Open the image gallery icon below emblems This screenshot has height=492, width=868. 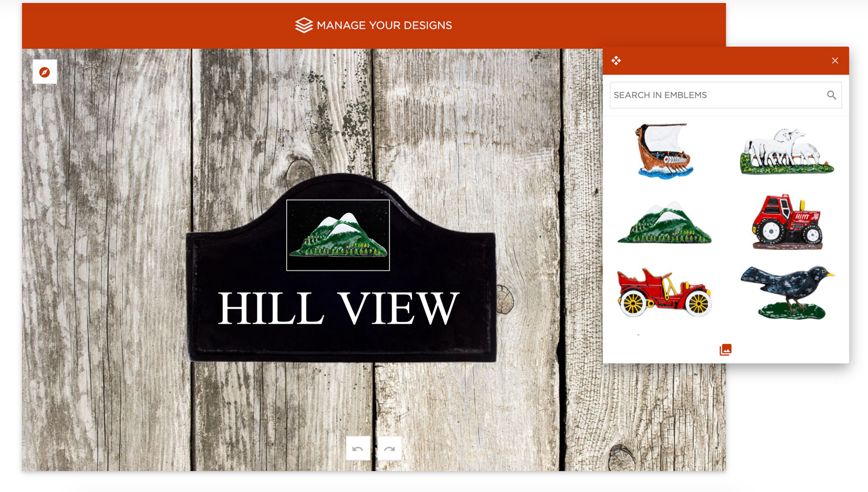726,350
